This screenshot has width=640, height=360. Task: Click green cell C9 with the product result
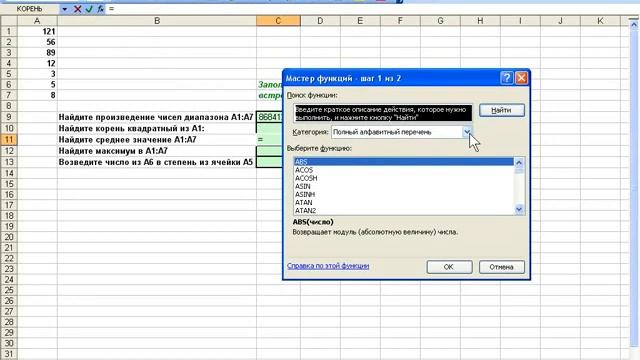269,117
